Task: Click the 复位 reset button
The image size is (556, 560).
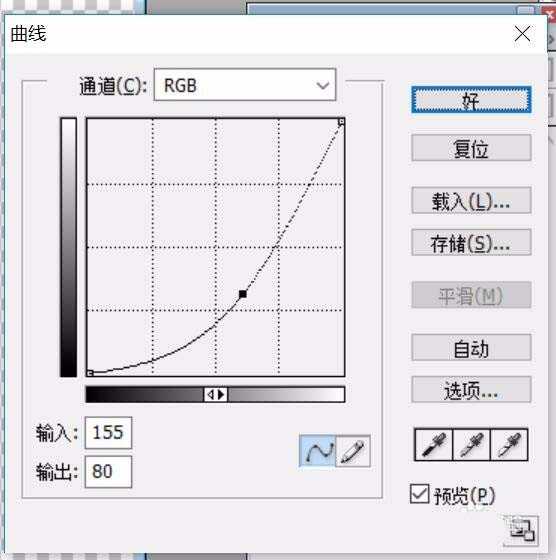Action: tap(471, 148)
